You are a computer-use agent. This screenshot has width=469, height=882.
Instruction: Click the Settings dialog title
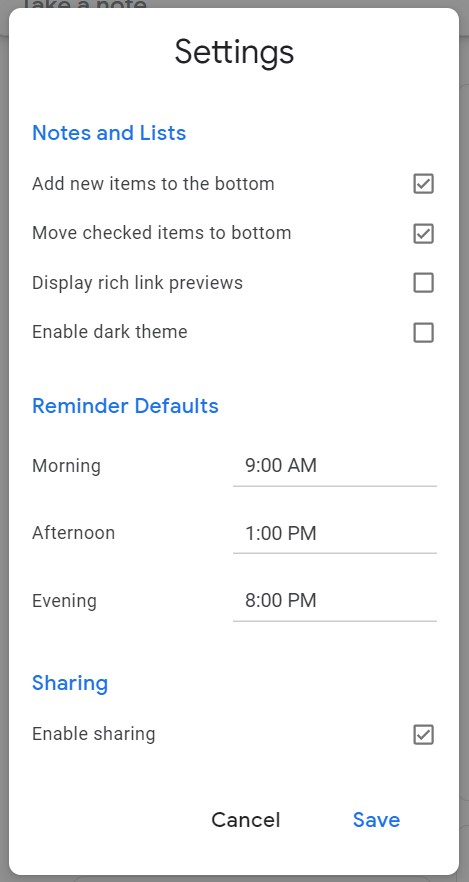coord(234,53)
